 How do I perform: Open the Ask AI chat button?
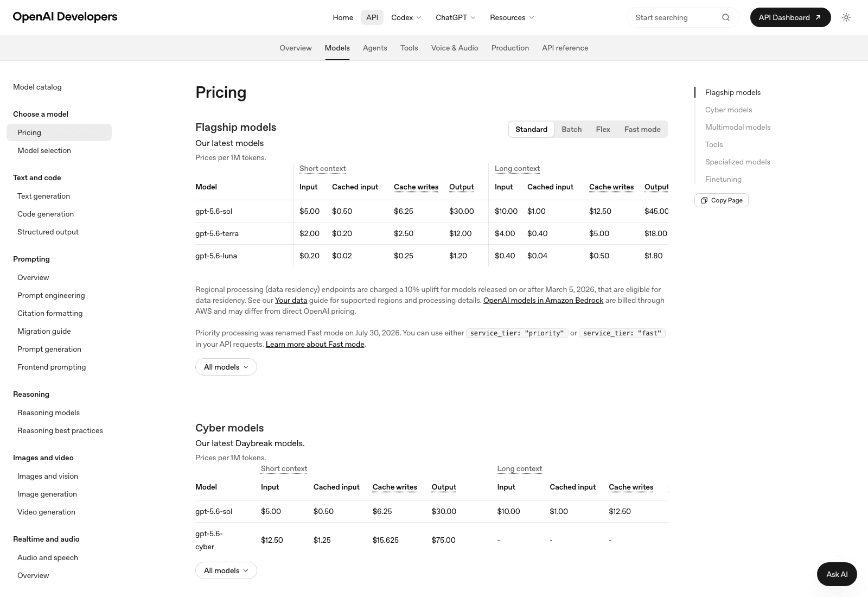click(x=837, y=574)
